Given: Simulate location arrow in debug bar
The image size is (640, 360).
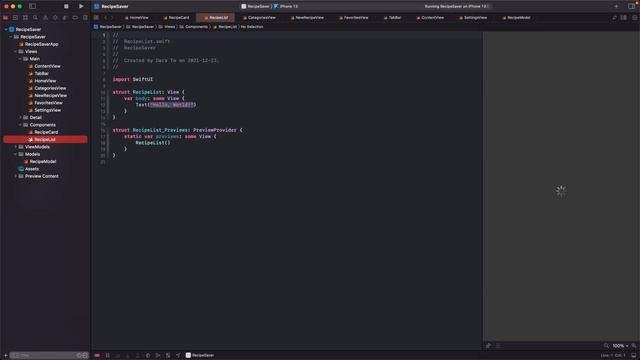Looking at the screenshot, I should tap(178, 356).
